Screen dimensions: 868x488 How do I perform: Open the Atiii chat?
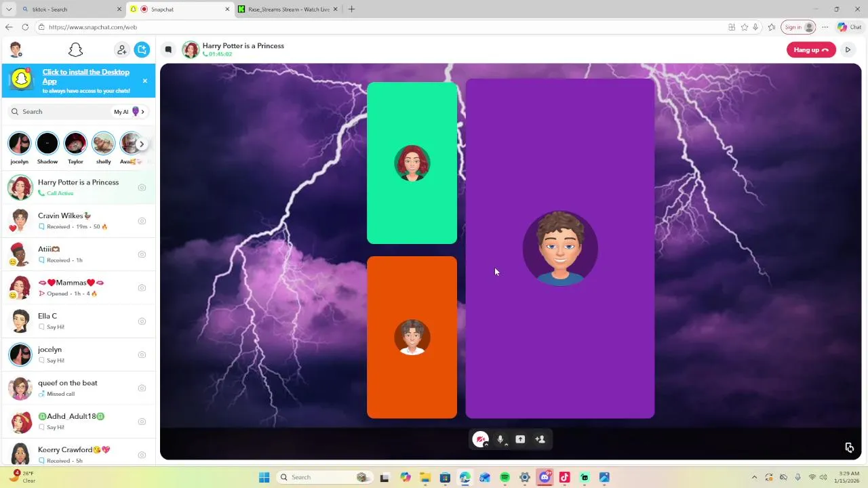(x=78, y=254)
